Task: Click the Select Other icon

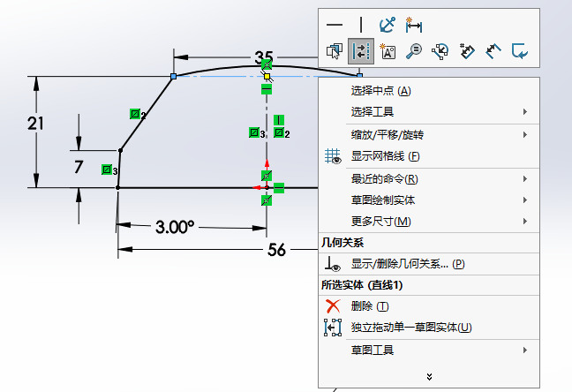Action: pyautogui.click(x=334, y=51)
